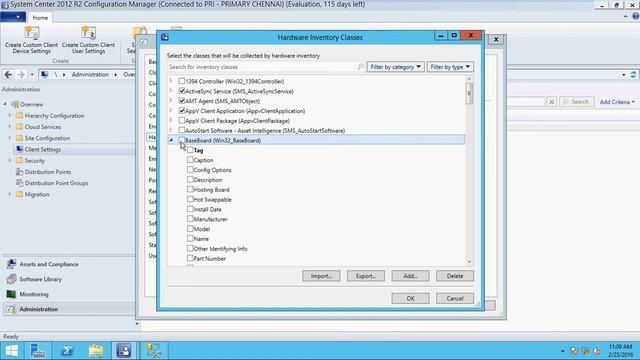Open File Explorer from taskbar
The height and width of the screenshot is (360, 640).
click(x=96, y=351)
